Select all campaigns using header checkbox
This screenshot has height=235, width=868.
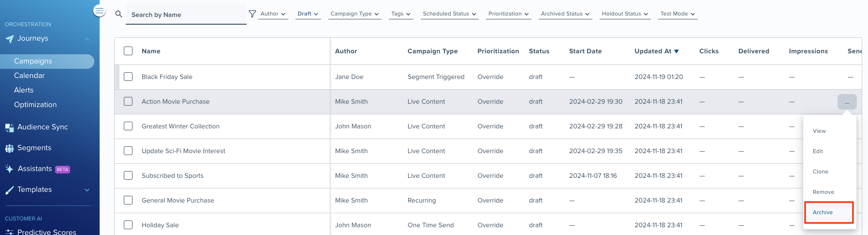point(128,51)
